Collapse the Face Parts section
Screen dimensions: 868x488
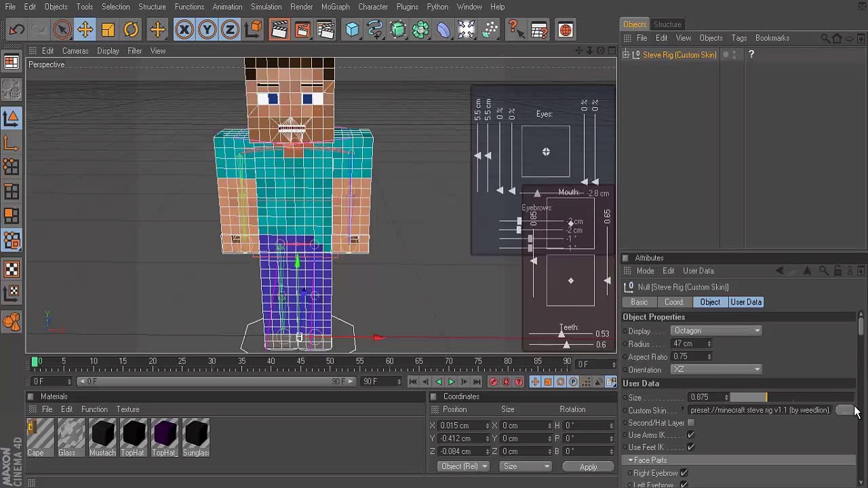[631, 460]
